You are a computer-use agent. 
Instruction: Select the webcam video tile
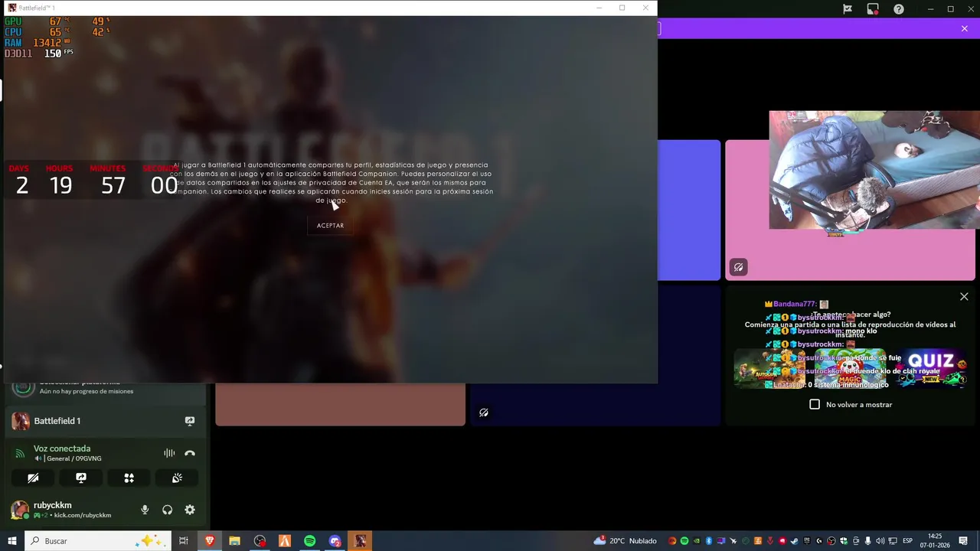tap(874, 170)
